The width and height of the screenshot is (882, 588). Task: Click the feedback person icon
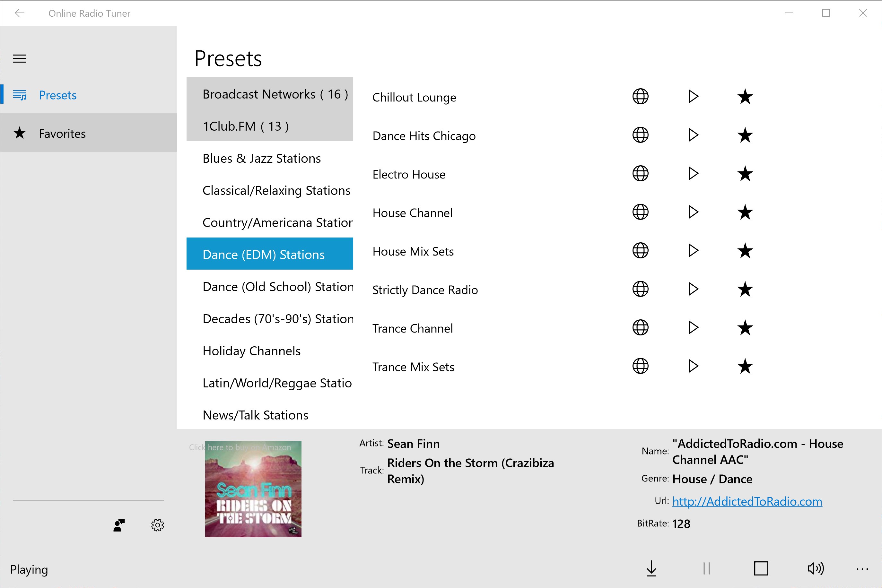119,525
